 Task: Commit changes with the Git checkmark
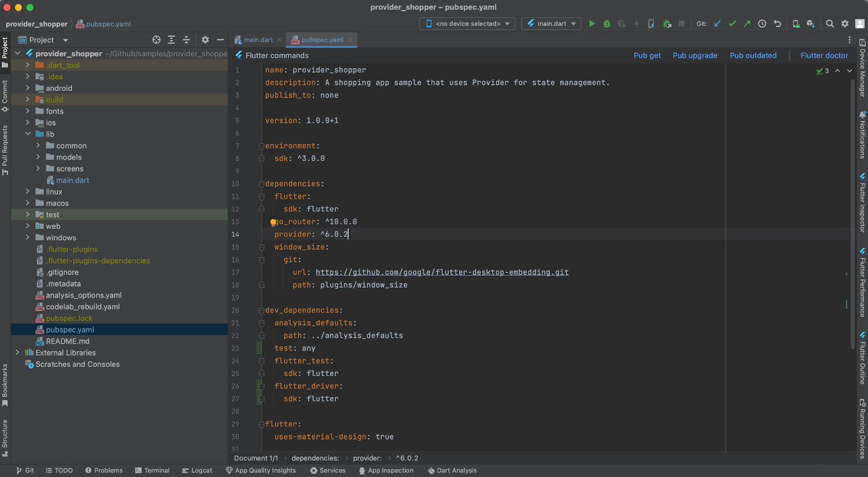(732, 24)
